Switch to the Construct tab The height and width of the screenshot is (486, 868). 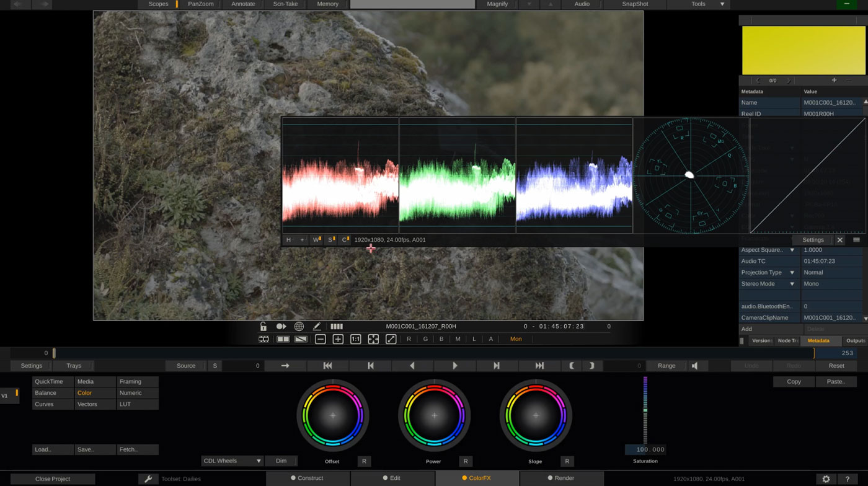click(307, 478)
